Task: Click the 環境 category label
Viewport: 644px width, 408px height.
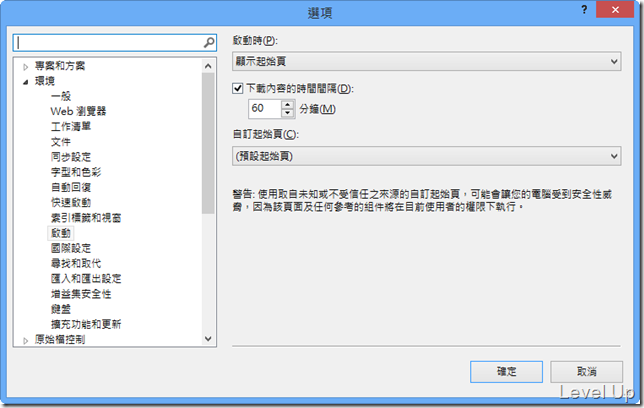Action: pyautogui.click(x=45, y=81)
